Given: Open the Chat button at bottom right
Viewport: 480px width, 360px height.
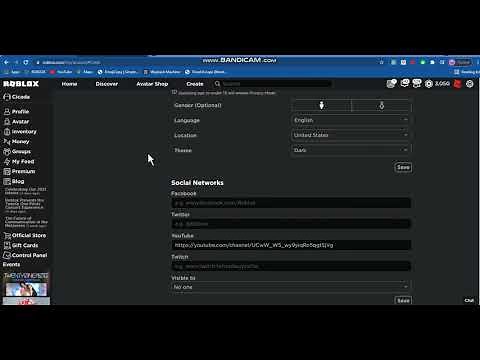Looking at the screenshot, I should point(469,300).
